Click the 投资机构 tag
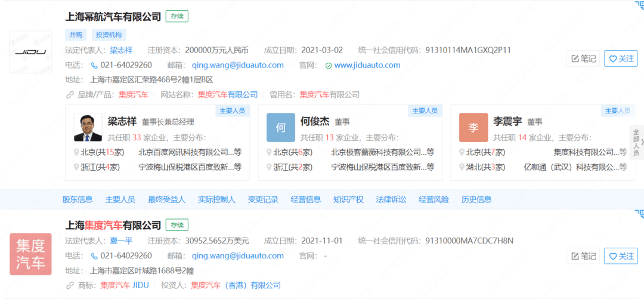The image size is (644, 299). pyautogui.click(x=109, y=35)
